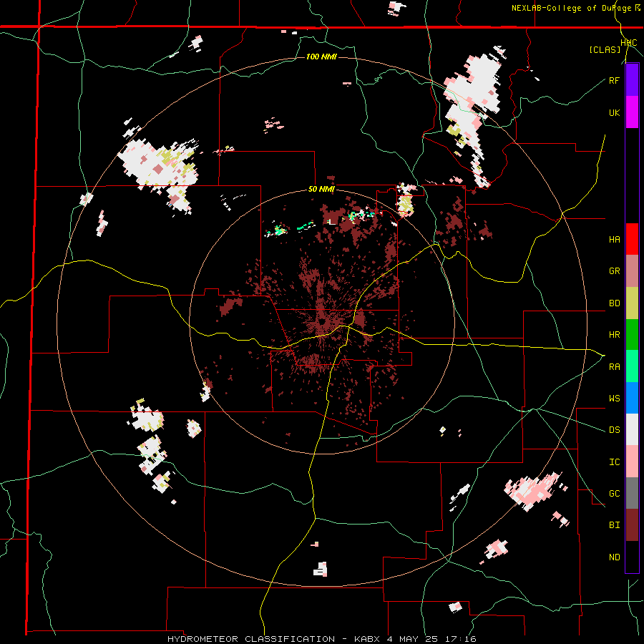
Task: Click the HR legend label
Action: coord(614,335)
